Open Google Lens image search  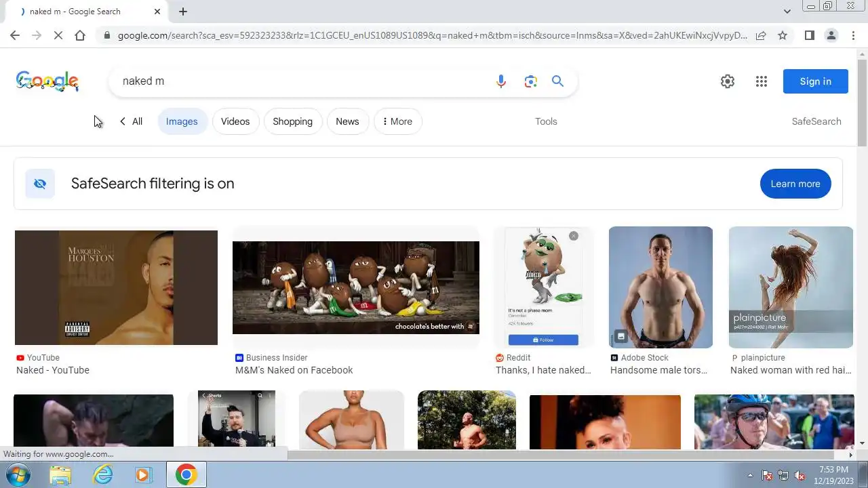[x=530, y=81]
